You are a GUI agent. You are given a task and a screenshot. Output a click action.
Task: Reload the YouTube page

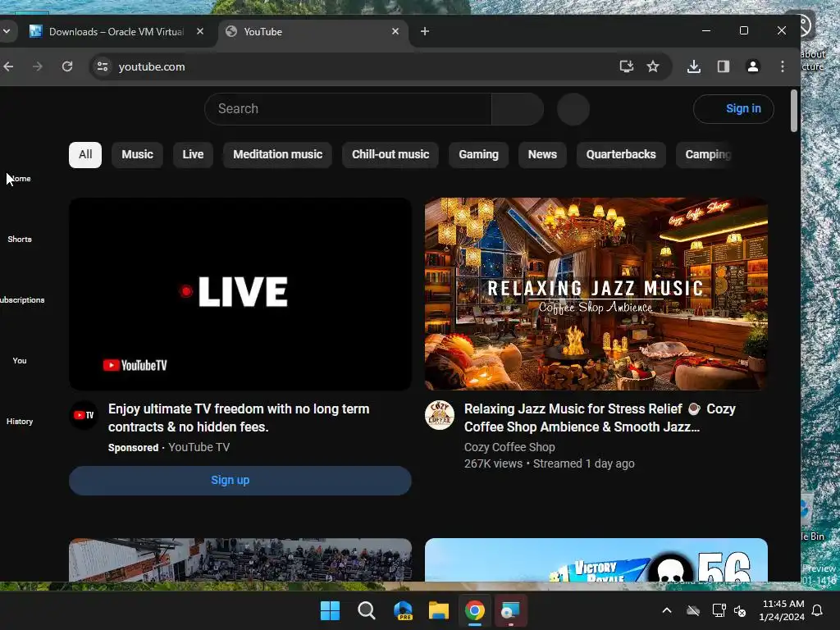pos(67,66)
